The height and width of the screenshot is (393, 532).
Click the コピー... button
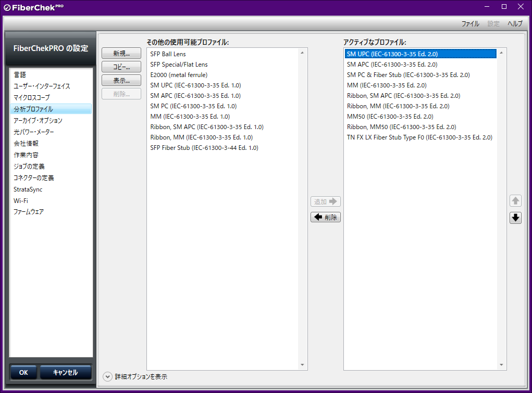tap(121, 67)
